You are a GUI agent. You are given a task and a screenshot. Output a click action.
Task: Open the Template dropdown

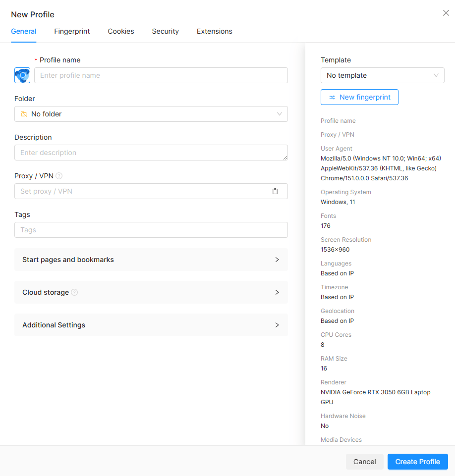click(x=383, y=75)
